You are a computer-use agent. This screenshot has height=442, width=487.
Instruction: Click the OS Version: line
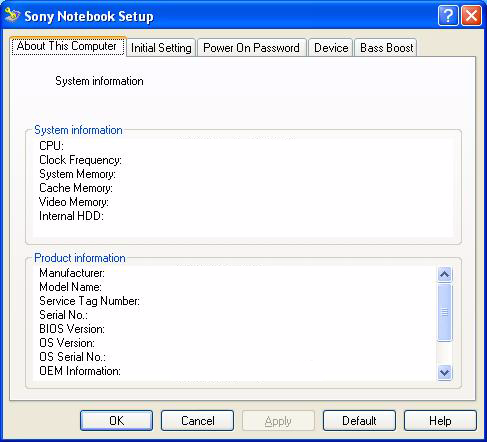[67, 343]
